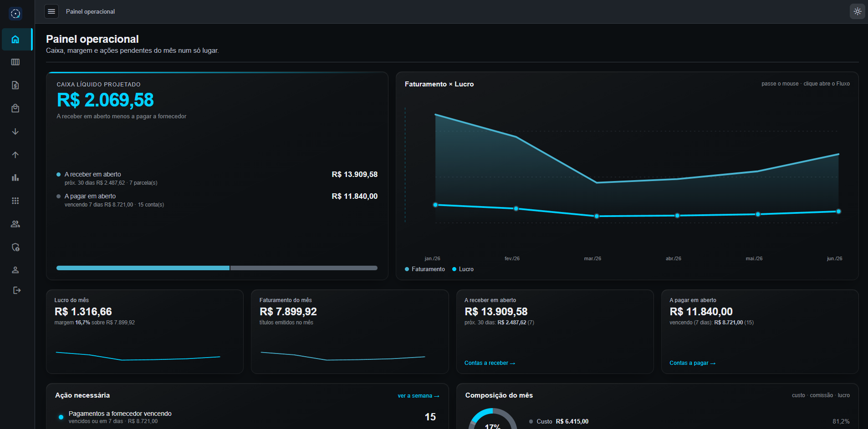868x429 pixels.
Task: Click the gray payable segment of the progress bar
Action: (x=304, y=268)
